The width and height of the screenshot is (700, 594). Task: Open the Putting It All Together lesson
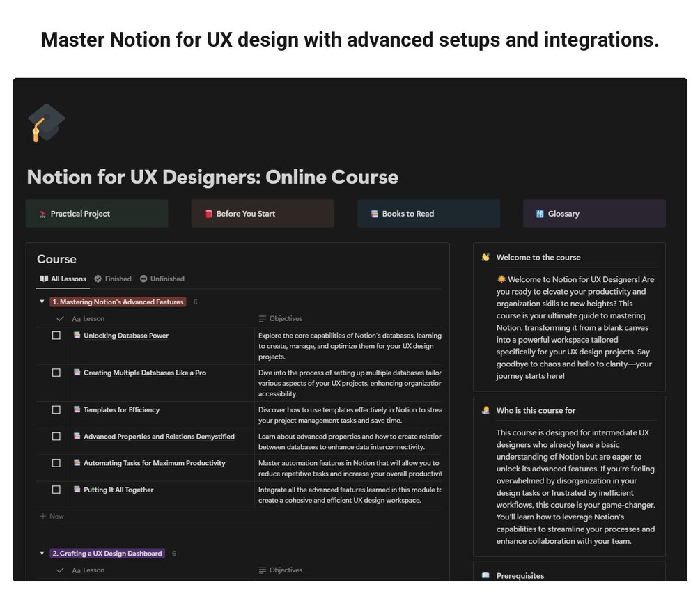point(118,490)
